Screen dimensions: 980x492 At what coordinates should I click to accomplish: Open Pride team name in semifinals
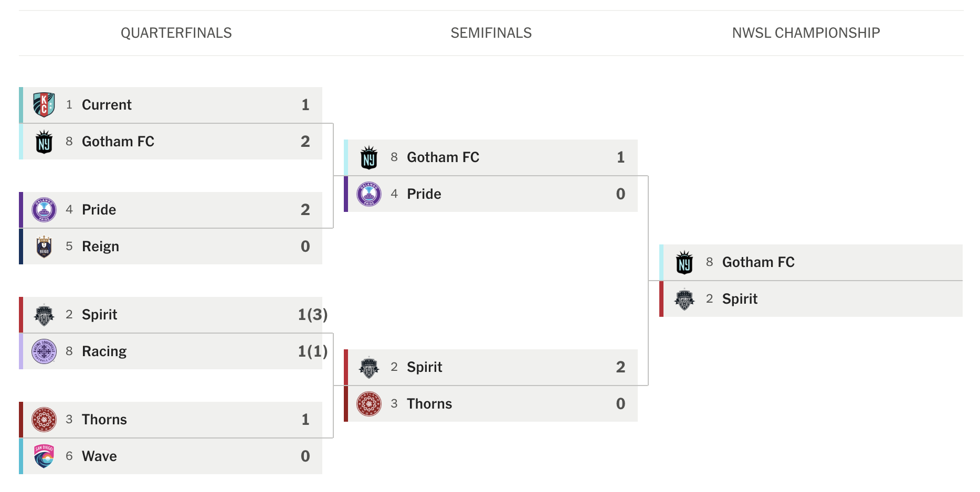424,194
